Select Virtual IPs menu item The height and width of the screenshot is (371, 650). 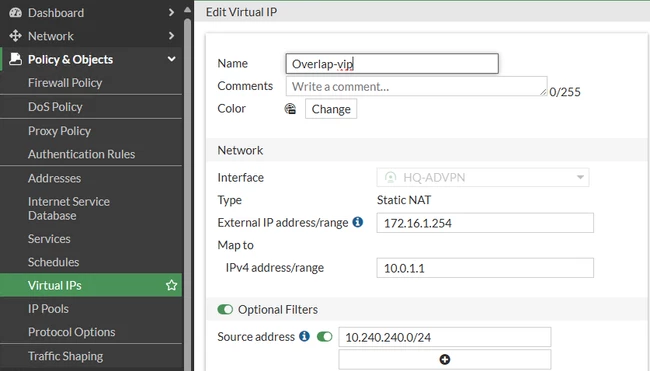click(91, 285)
